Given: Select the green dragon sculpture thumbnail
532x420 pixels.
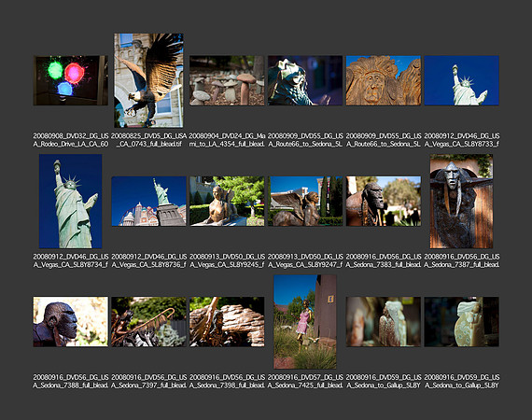Looking at the screenshot, I should pos(305,80).
